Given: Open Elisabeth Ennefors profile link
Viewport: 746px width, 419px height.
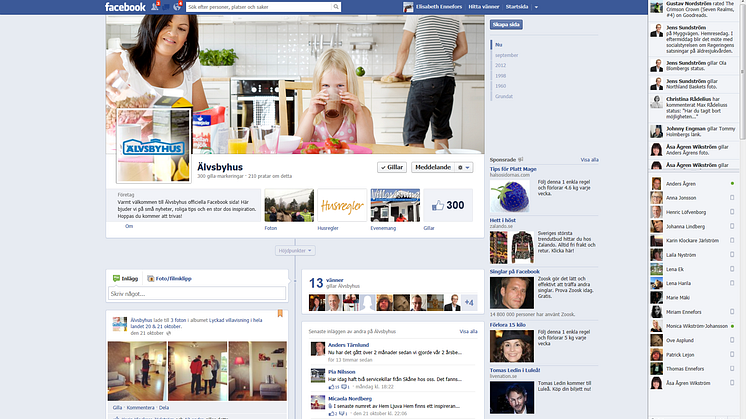Looking at the screenshot, I should [x=439, y=7].
